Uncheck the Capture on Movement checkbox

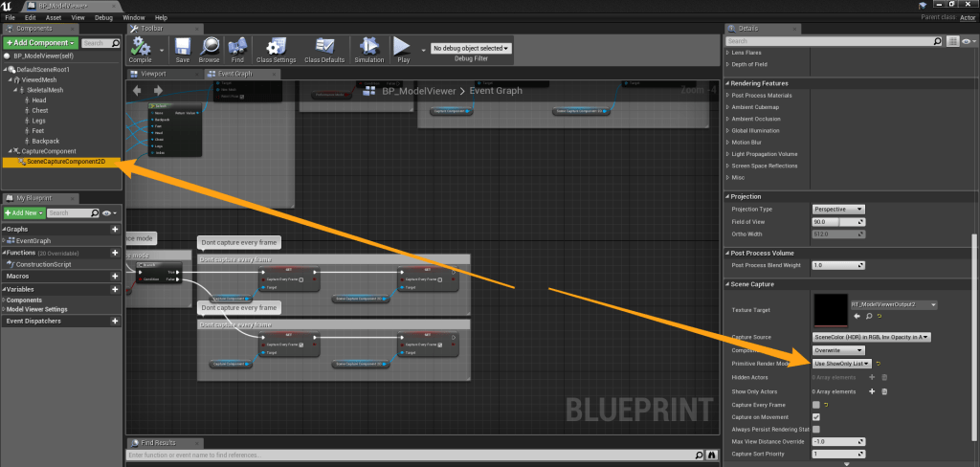pyautogui.click(x=816, y=417)
